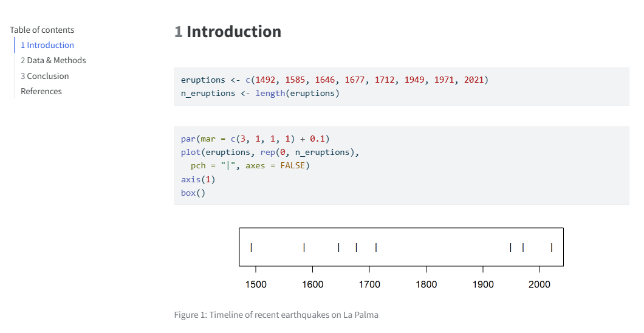
Task: Select the 1949 eruption marker in plot
Action: pyautogui.click(x=510, y=247)
